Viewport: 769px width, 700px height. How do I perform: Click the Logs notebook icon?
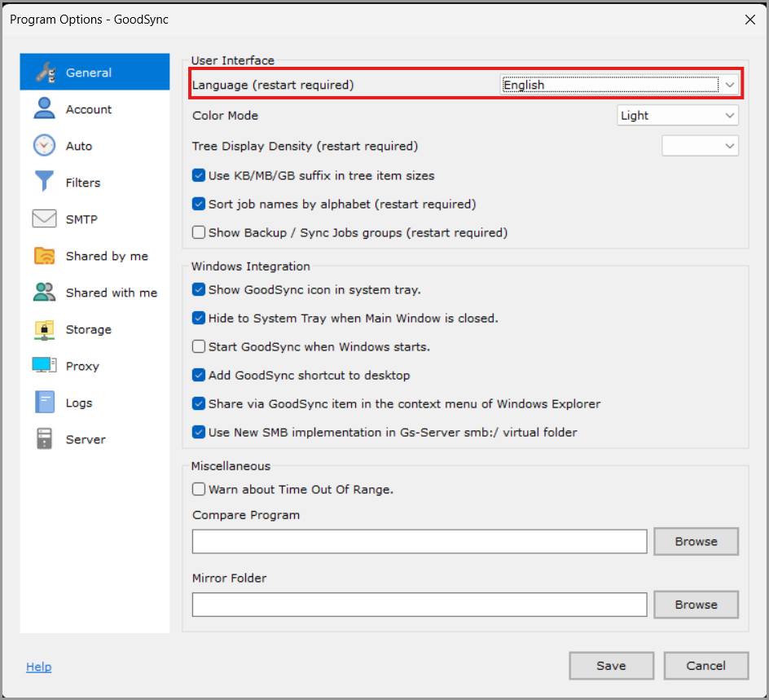(x=45, y=403)
